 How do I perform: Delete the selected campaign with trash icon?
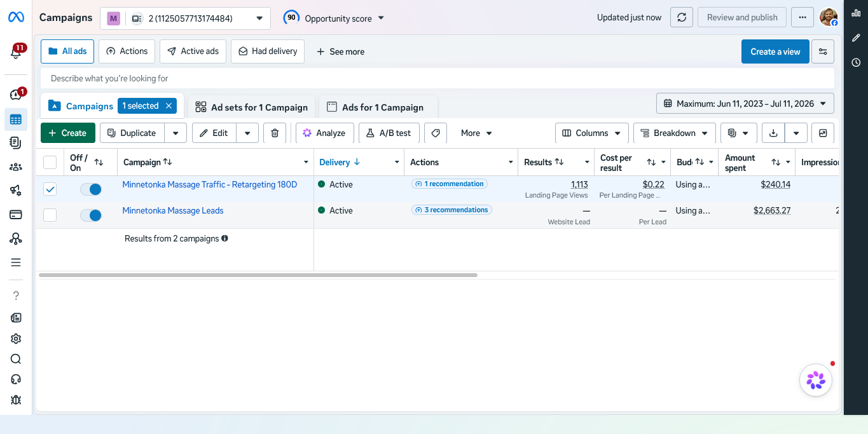(275, 133)
